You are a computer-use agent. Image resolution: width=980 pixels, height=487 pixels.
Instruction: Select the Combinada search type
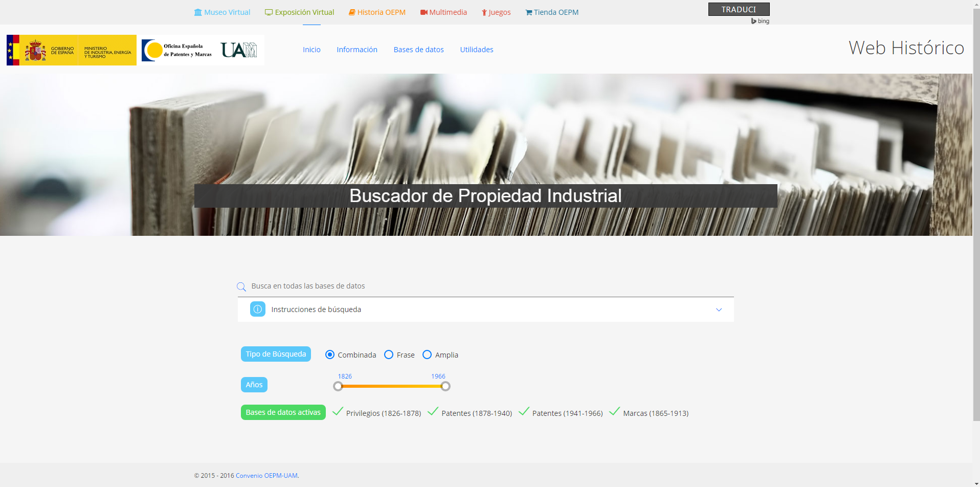[330, 355]
